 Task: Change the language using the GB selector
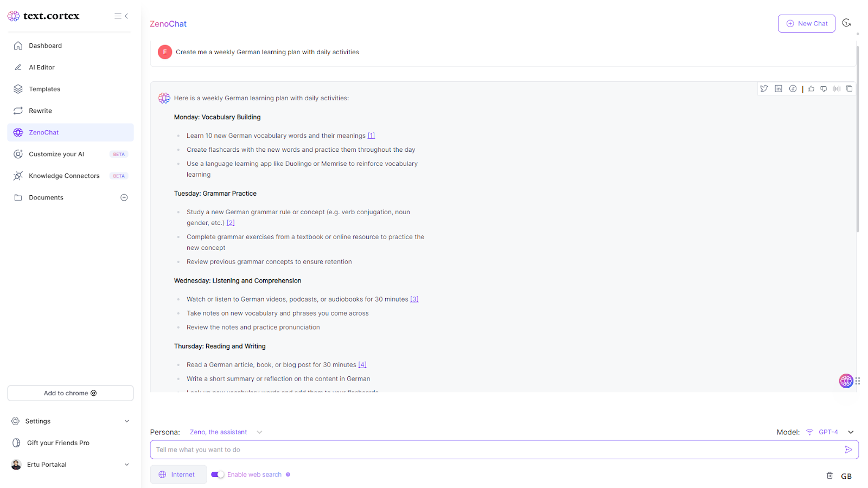click(846, 476)
